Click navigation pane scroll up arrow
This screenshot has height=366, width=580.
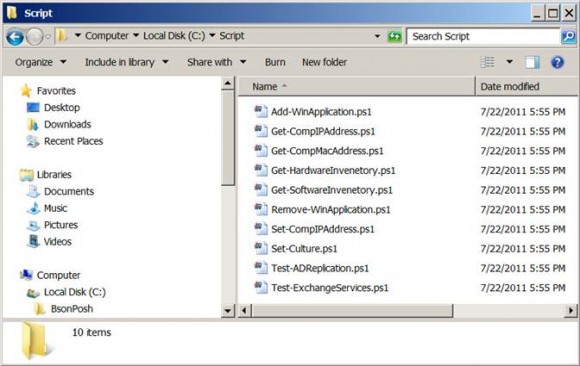tap(228, 83)
